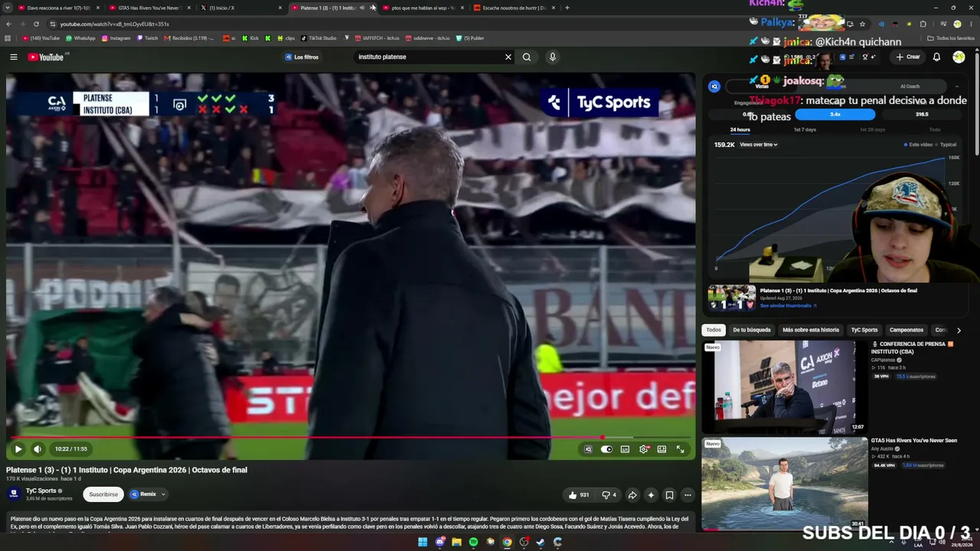Screen dimensions: 980x551
Task: Select Más sobre esta historia chip
Action: point(811,330)
